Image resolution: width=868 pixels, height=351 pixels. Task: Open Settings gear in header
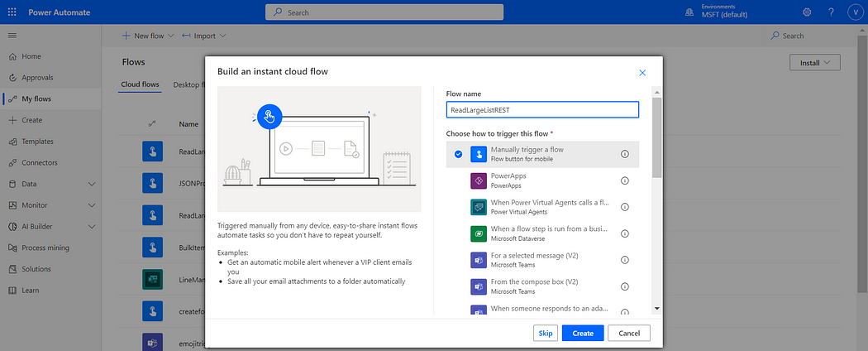tap(807, 12)
